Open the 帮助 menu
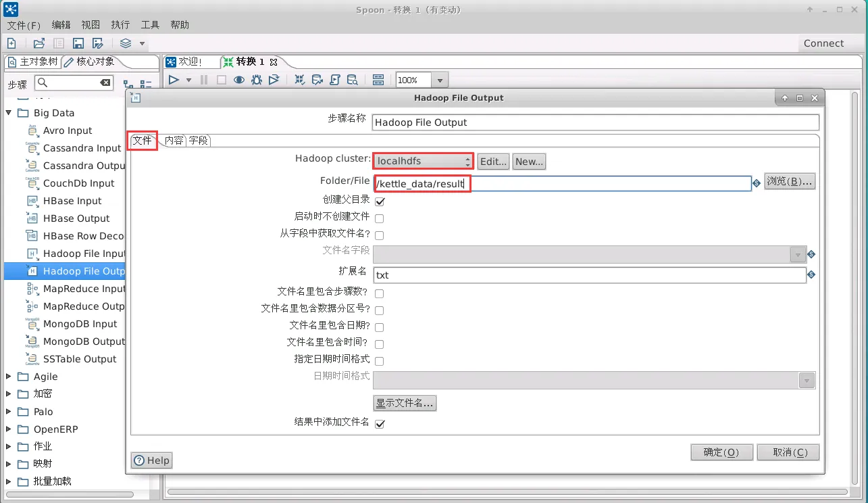The width and height of the screenshot is (868, 503). (x=180, y=25)
